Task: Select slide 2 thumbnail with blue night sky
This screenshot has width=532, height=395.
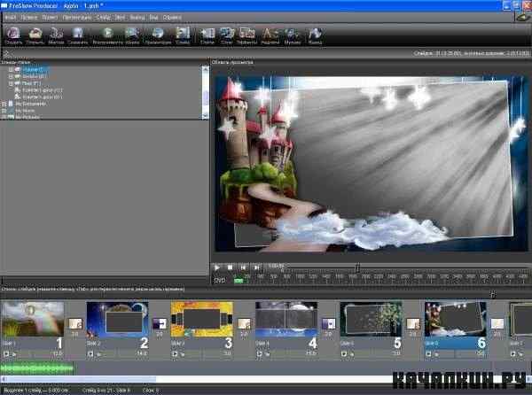Action: point(117,320)
